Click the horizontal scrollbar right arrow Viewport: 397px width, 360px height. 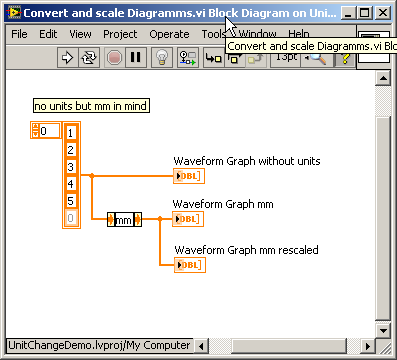coord(368,346)
